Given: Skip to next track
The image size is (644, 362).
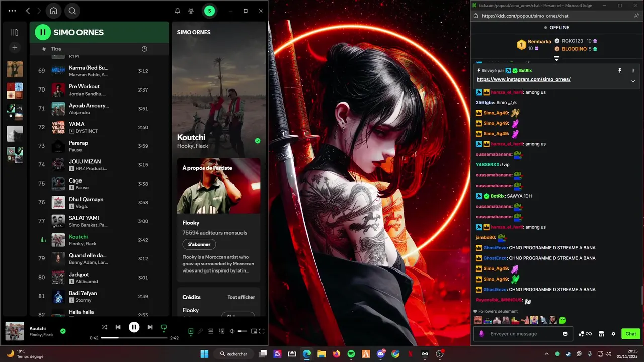Looking at the screenshot, I should click(150, 327).
